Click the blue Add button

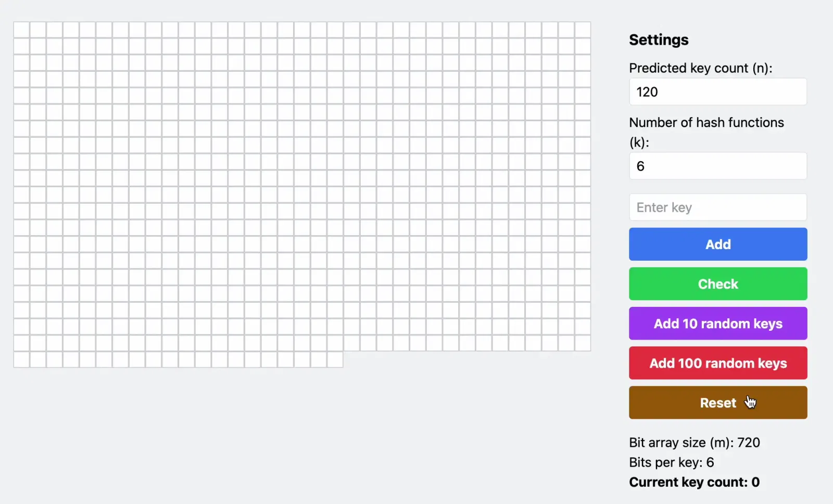(x=717, y=244)
